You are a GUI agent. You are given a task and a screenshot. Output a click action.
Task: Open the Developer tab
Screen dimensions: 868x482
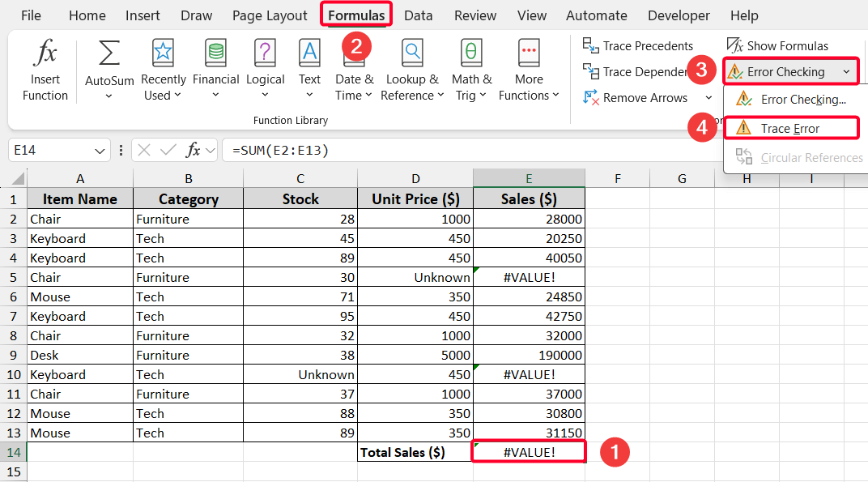(679, 15)
